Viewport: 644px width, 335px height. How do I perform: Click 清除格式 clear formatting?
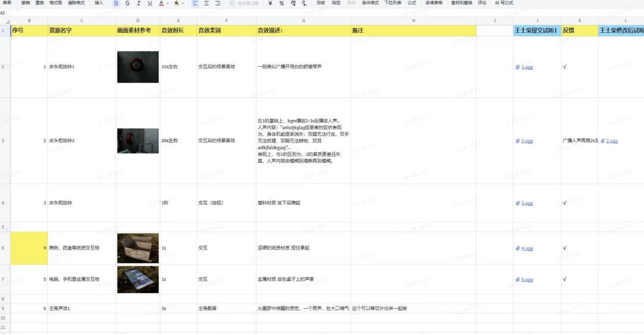pos(76,3)
